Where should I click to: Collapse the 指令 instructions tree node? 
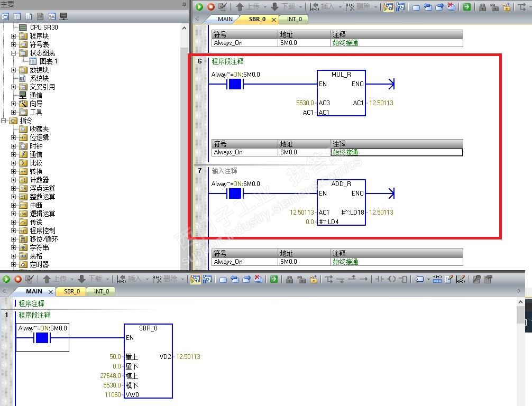(3, 121)
